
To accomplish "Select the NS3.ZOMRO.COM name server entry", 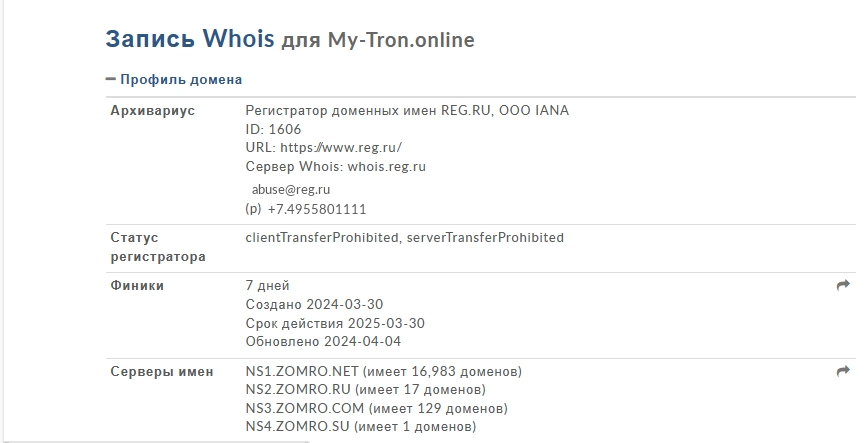I will pos(305,408).
